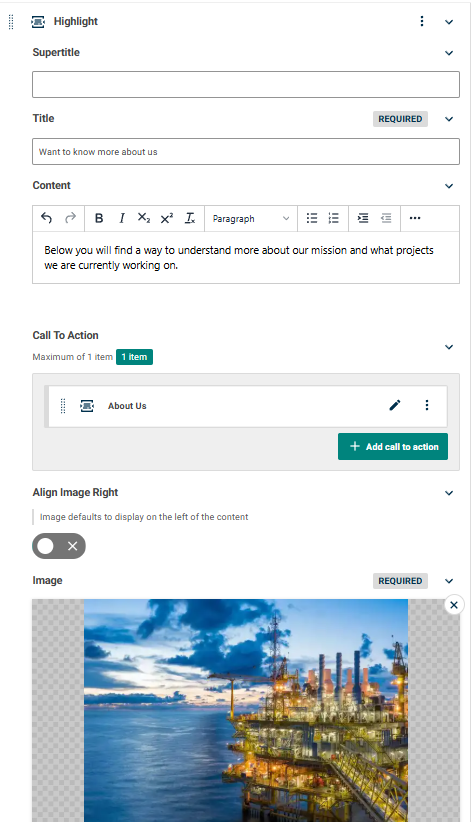Click the undo arrow in editor toolbar
The width and height of the screenshot is (471, 822).
coord(46,218)
